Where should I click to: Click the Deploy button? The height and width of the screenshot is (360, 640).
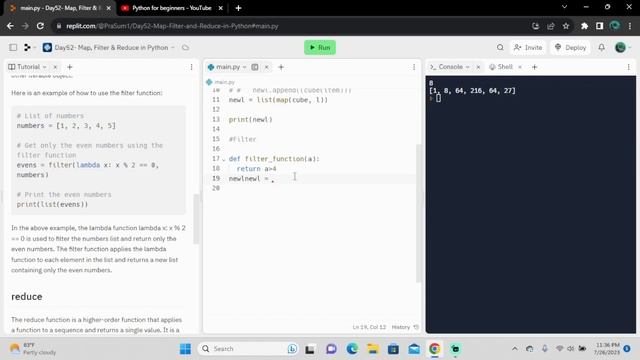570,47
